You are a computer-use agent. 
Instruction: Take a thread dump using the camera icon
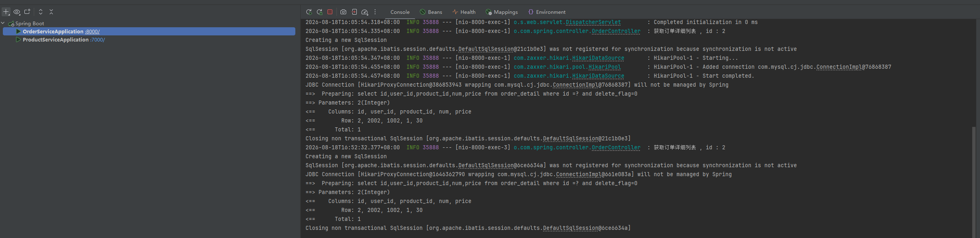coord(343,12)
